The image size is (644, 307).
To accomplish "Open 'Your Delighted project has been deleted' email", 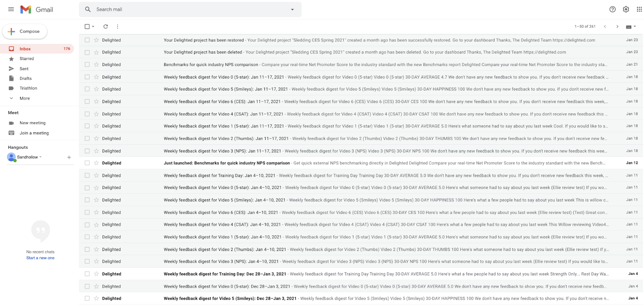I will click(x=361, y=52).
